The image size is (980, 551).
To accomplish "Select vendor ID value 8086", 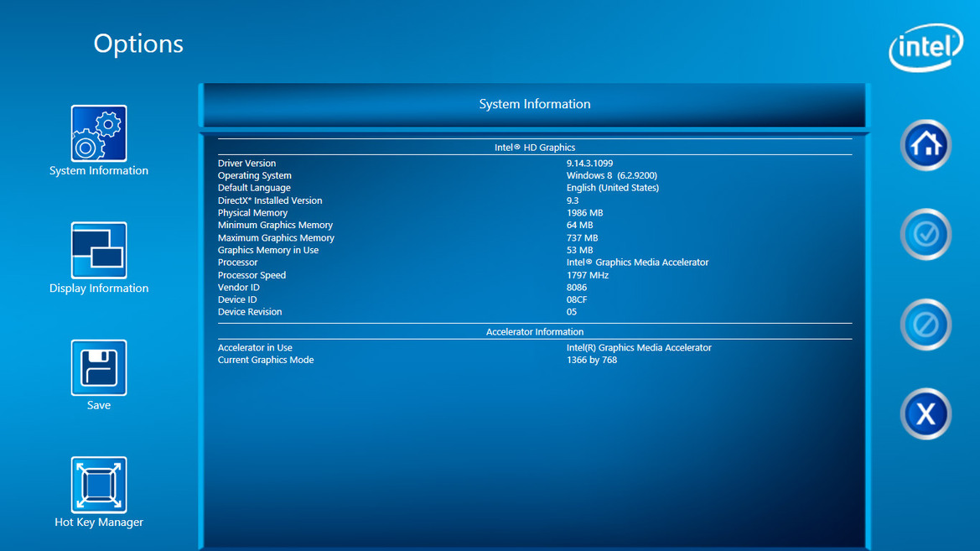I will [576, 288].
